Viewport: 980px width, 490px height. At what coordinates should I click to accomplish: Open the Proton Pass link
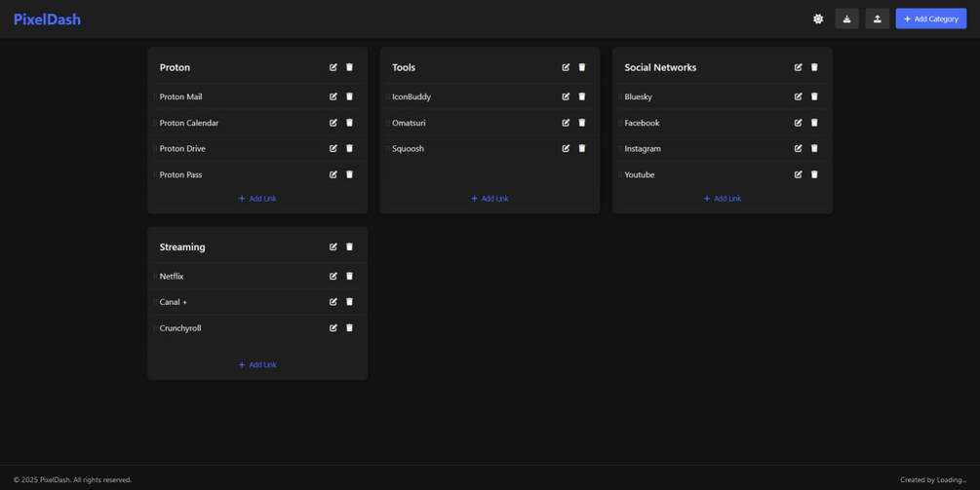(180, 174)
